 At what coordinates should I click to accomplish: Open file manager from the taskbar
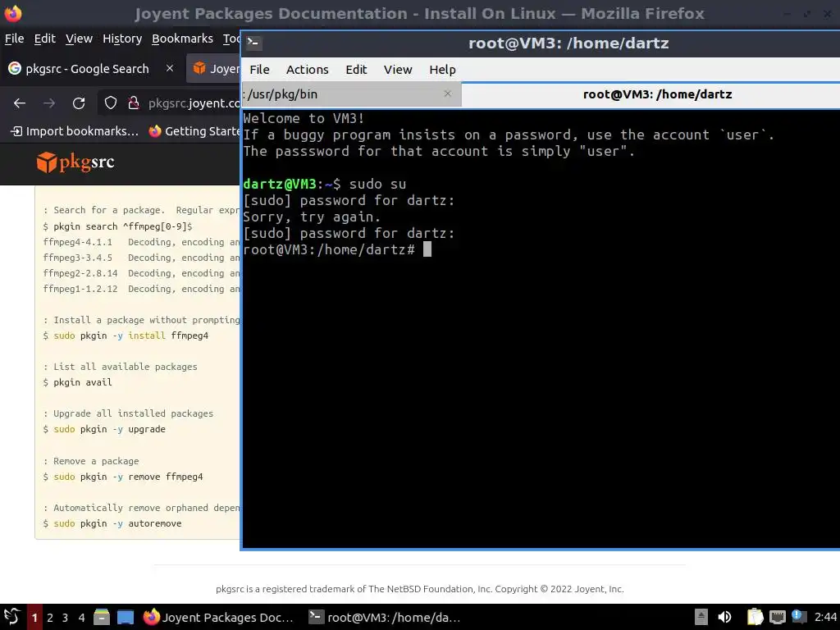[101, 617]
